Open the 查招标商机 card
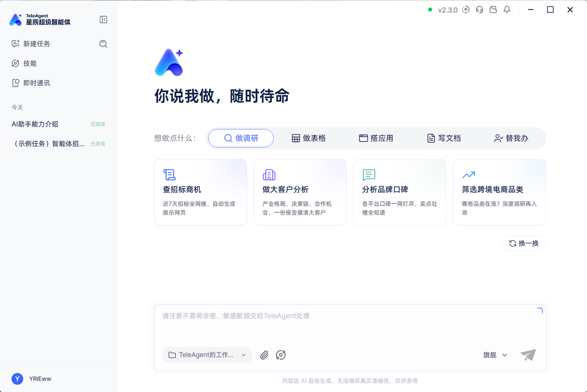This screenshot has width=587, height=392. click(200, 193)
